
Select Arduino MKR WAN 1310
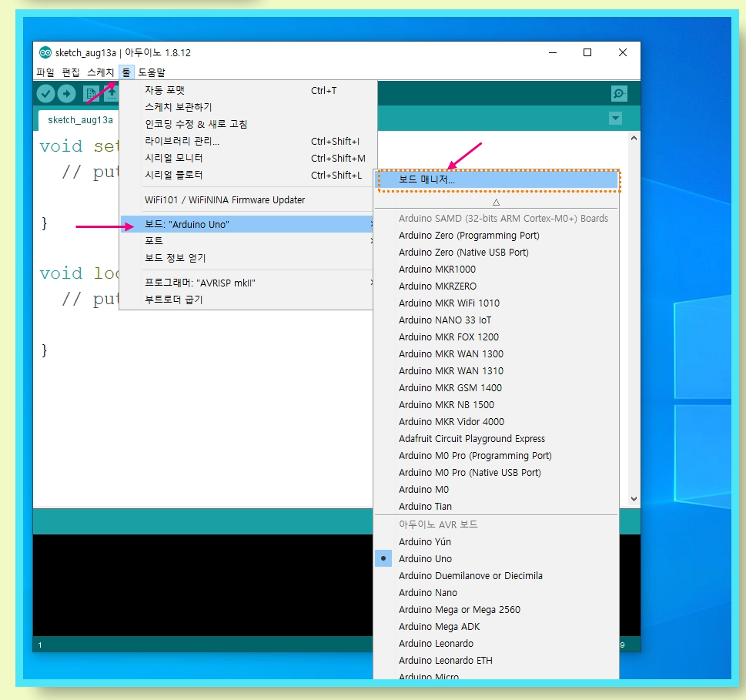tap(497, 370)
